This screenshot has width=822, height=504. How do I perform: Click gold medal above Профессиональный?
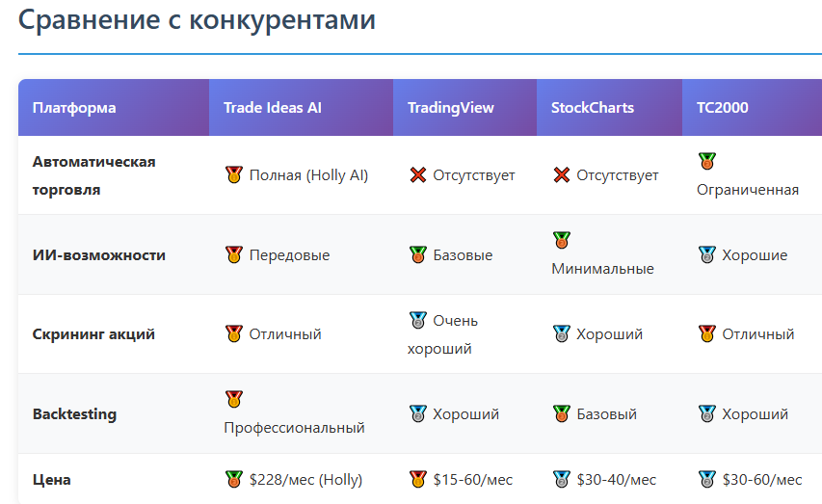[x=233, y=399]
